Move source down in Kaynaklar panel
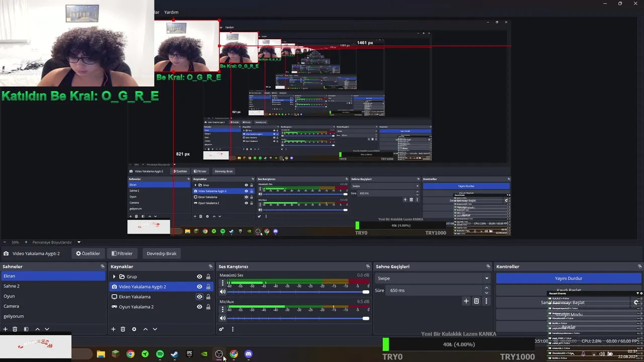644x362 pixels. click(x=155, y=329)
